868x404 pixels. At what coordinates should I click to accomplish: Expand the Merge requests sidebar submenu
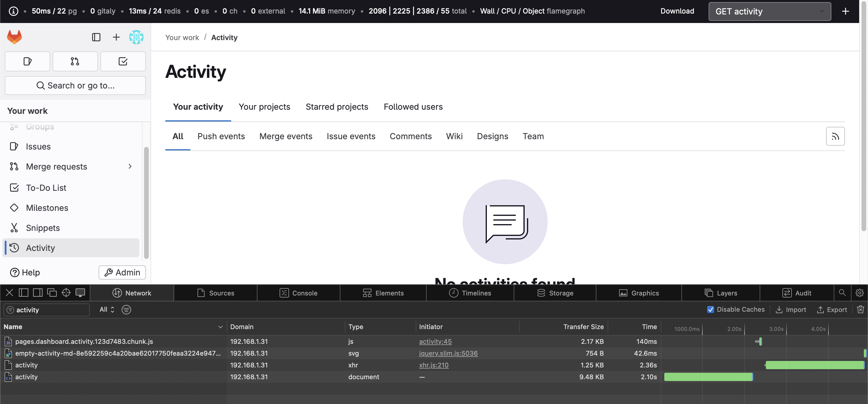pyautogui.click(x=130, y=166)
